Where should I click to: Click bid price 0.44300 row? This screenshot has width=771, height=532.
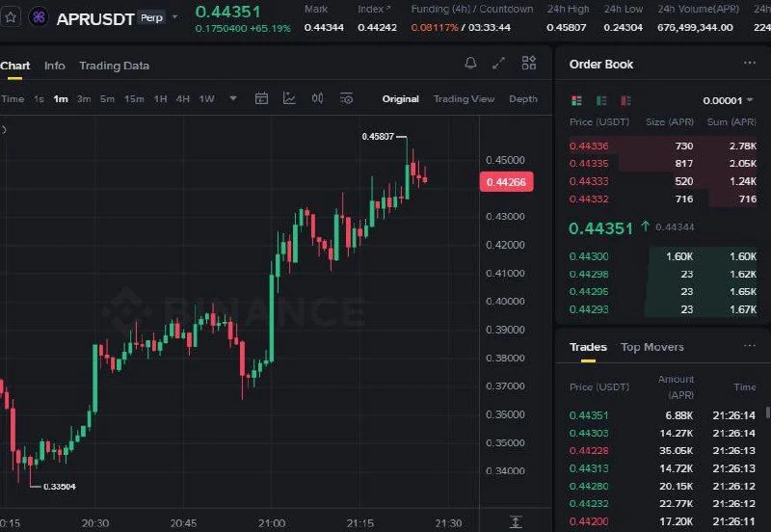(x=662, y=256)
